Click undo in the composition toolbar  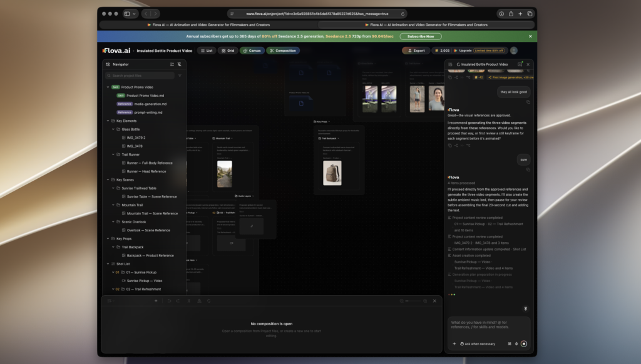[x=169, y=301]
